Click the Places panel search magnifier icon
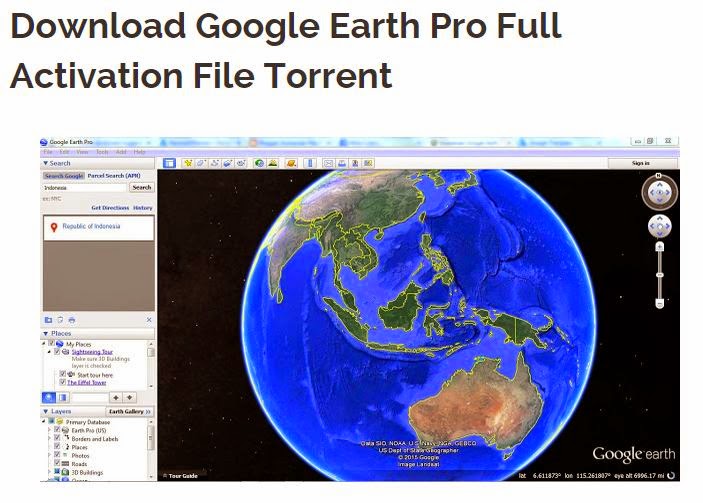 (x=49, y=398)
